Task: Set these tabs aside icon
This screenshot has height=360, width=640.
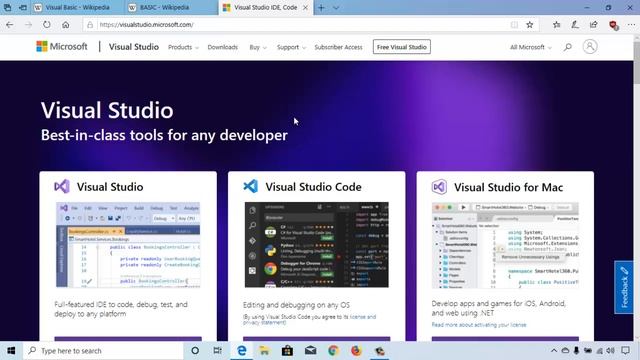Action: pyautogui.click(x=23, y=7)
